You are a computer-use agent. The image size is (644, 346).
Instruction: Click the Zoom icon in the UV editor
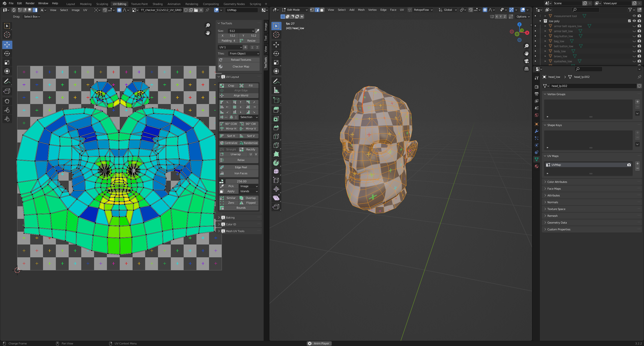[x=208, y=25]
